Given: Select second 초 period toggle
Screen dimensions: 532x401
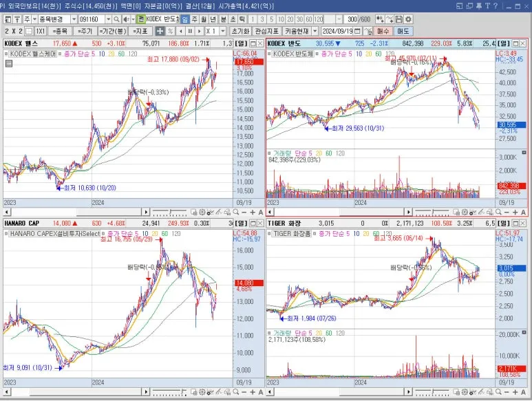Looking at the screenshot, I should [x=233, y=19].
